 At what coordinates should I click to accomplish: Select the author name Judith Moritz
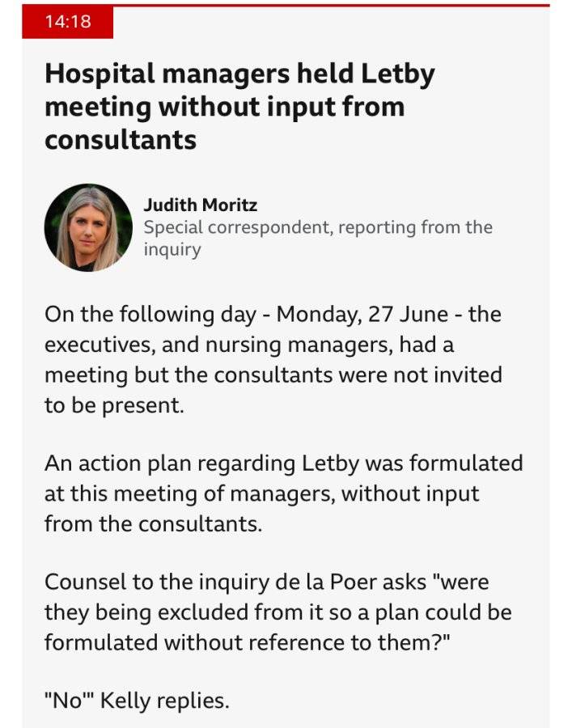201,205
